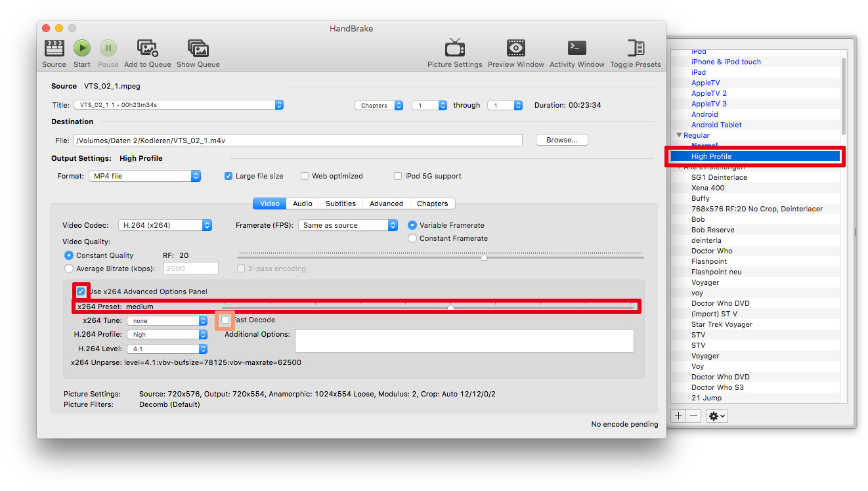Tick the Web optimized checkbox
868x491 pixels.
coord(305,176)
